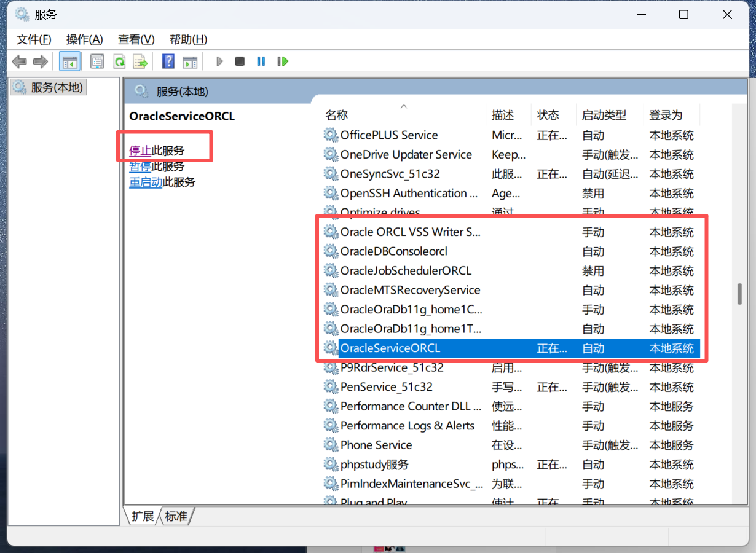Click 手写... description of PenService_51c32

tap(507, 387)
